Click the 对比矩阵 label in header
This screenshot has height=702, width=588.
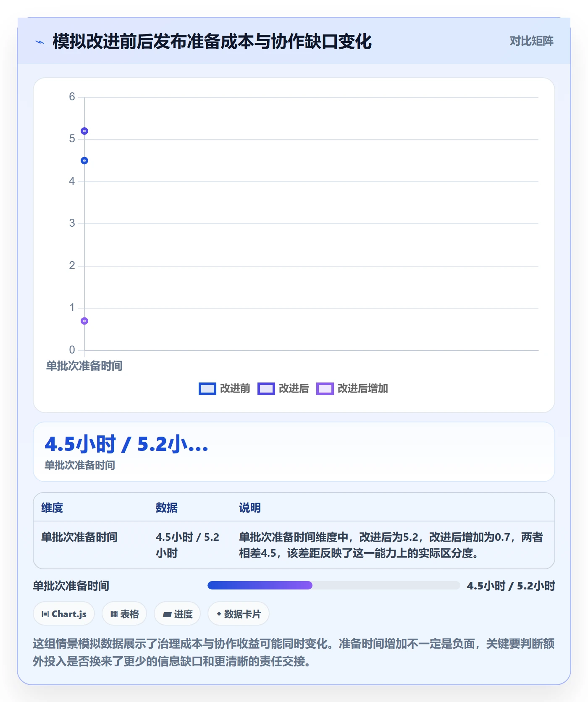pyautogui.click(x=532, y=41)
